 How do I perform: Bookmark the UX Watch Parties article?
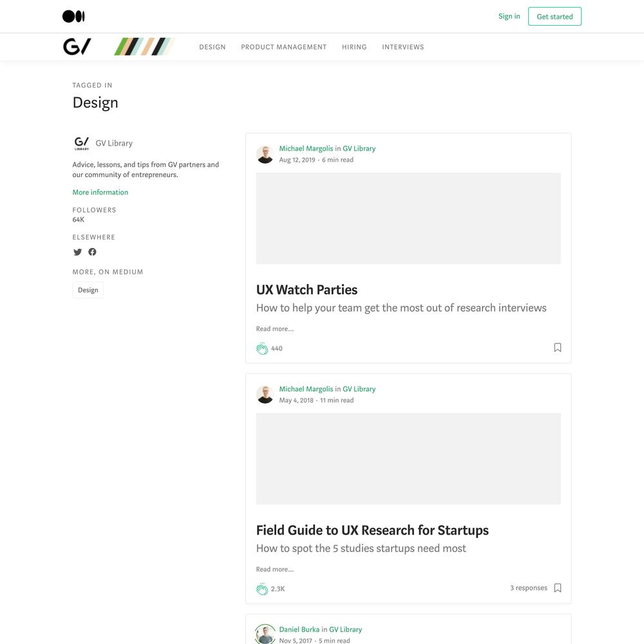pyautogui.click(x=557, y=348)
